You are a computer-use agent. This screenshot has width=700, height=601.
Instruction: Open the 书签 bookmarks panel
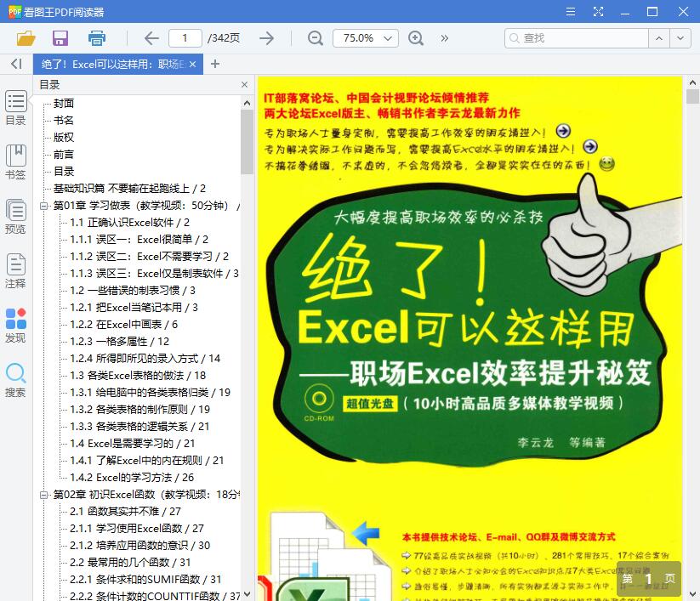[15, 162]
